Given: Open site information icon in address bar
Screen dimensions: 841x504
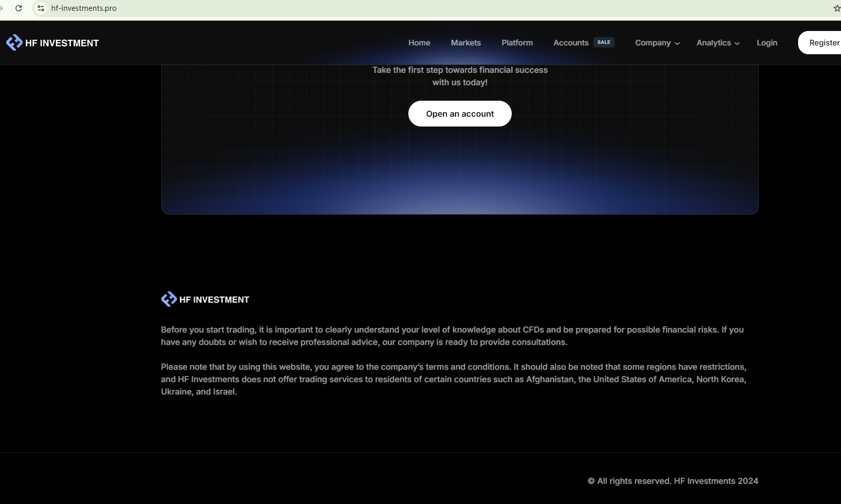Looking at the screenshot, I should (x=41, y=8).
